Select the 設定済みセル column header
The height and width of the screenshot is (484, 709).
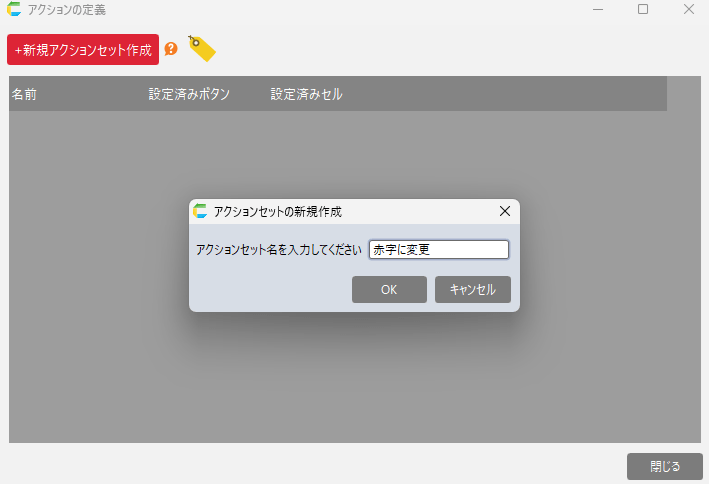306,95
